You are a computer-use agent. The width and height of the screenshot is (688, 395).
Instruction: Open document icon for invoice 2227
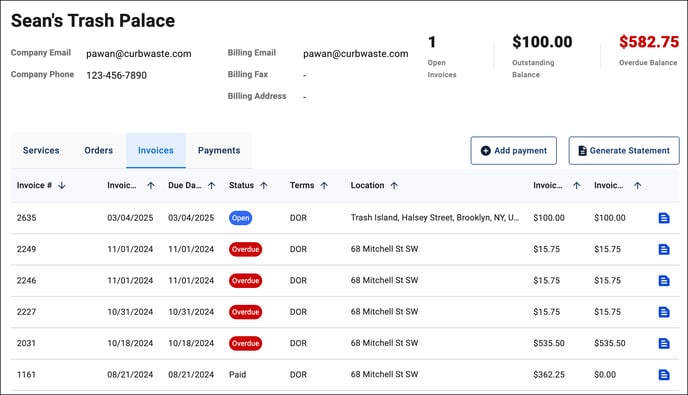664,312
